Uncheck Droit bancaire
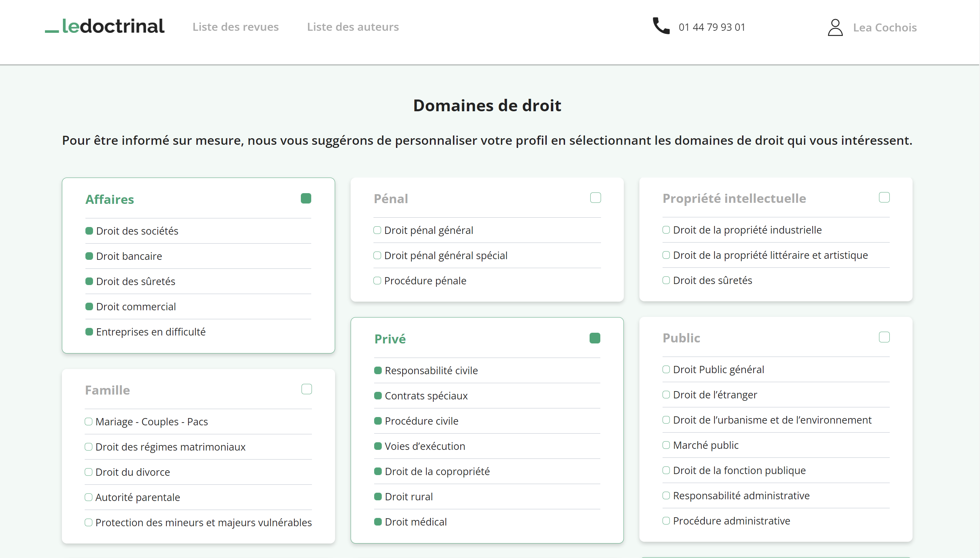The width and height of the screenshot is (980, 558). click(x=89, y=256)
